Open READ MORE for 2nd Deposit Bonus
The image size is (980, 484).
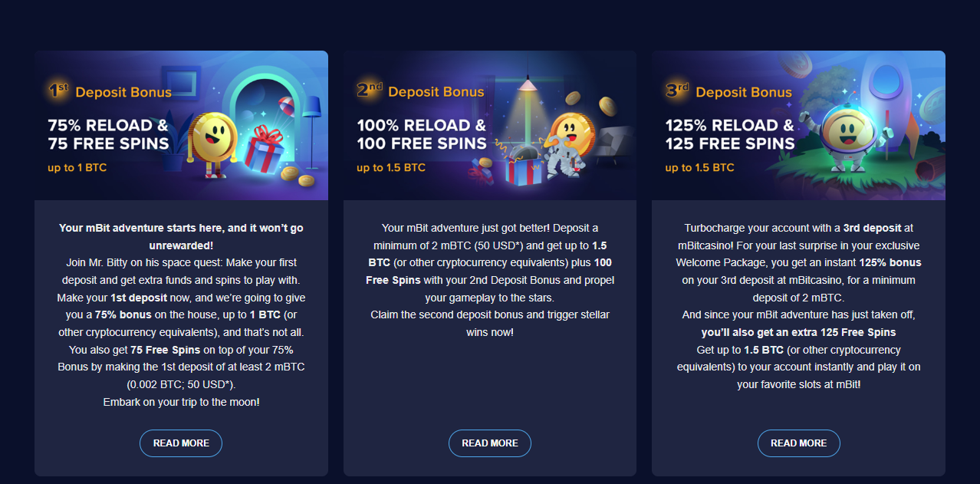(490, 443)
